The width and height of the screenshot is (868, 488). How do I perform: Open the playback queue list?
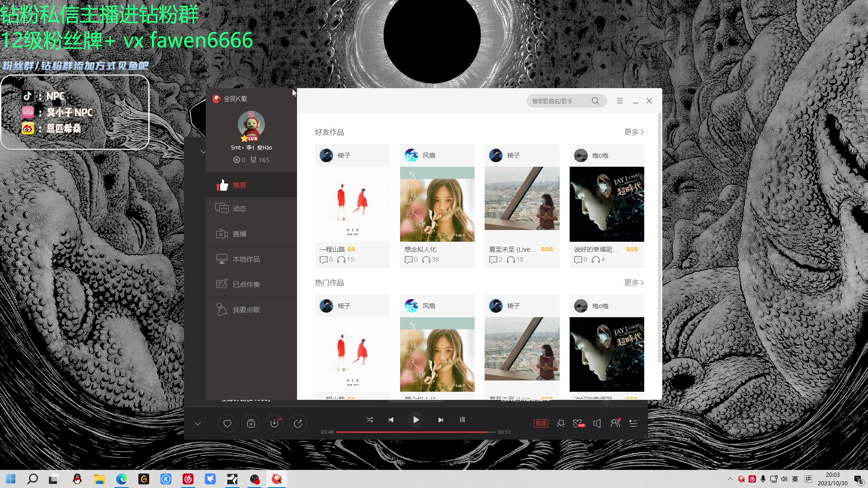pyautogui.click(x=633, y=423)
